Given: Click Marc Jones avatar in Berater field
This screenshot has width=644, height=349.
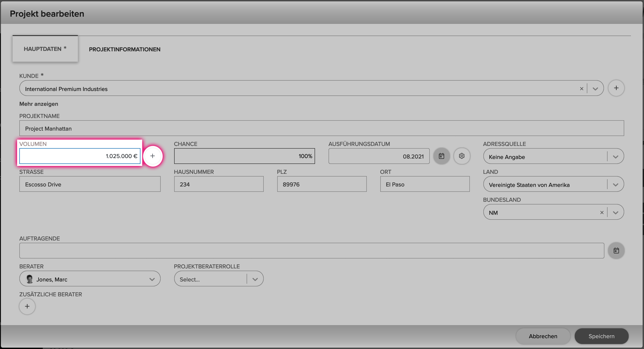Looking at the screenshot, I should click(x=30, y=279).
